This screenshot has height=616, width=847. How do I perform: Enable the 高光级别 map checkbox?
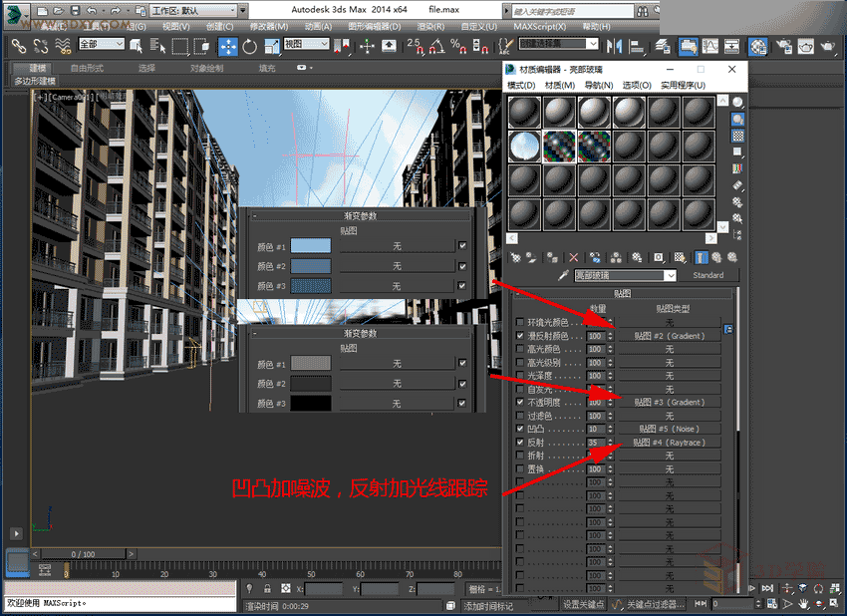[519, 363]
